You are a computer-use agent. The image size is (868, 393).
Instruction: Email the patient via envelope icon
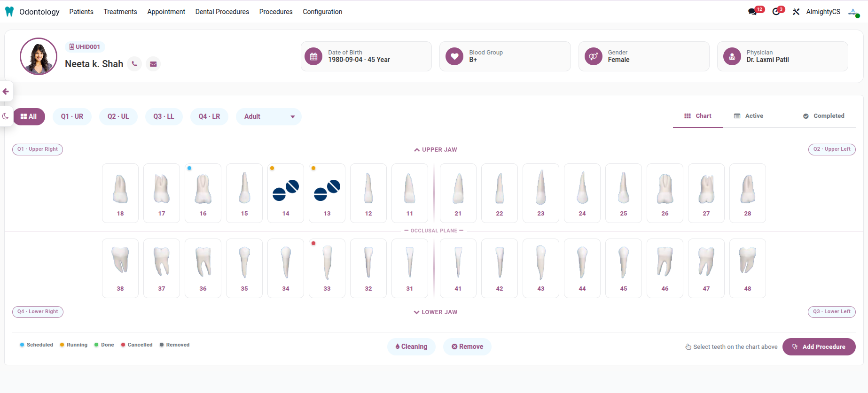[x=153, y=64]
